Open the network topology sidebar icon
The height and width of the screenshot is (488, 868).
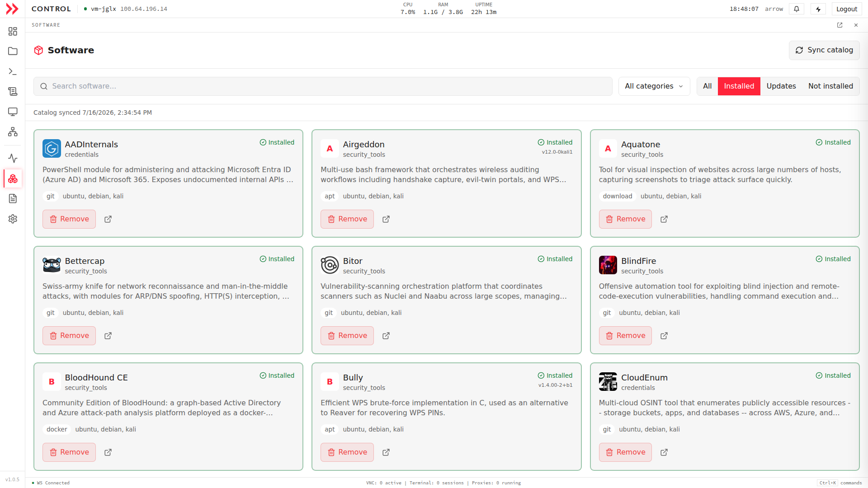13,131
